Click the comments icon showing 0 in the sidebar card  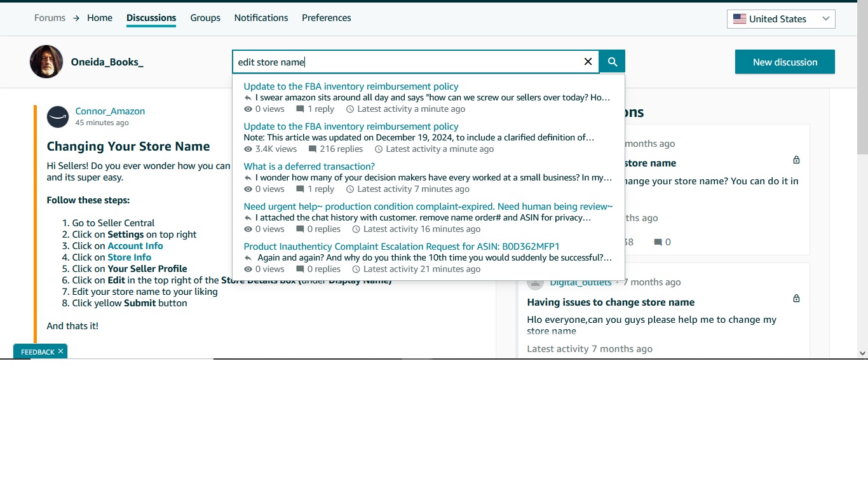click(658, 242)
